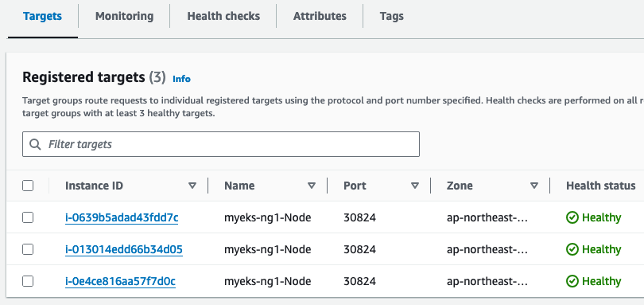Viewport: 644px width, 305px height.
Task: Click the Healthy check icon for i-0639b5adad43fdd7c
Action: click(x=572, y=217)
